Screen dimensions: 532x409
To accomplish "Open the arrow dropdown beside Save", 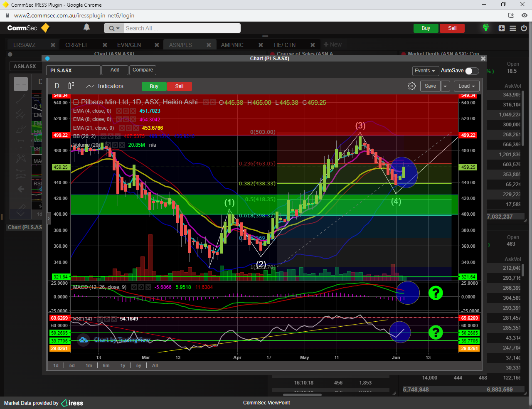I will (445, 86).
